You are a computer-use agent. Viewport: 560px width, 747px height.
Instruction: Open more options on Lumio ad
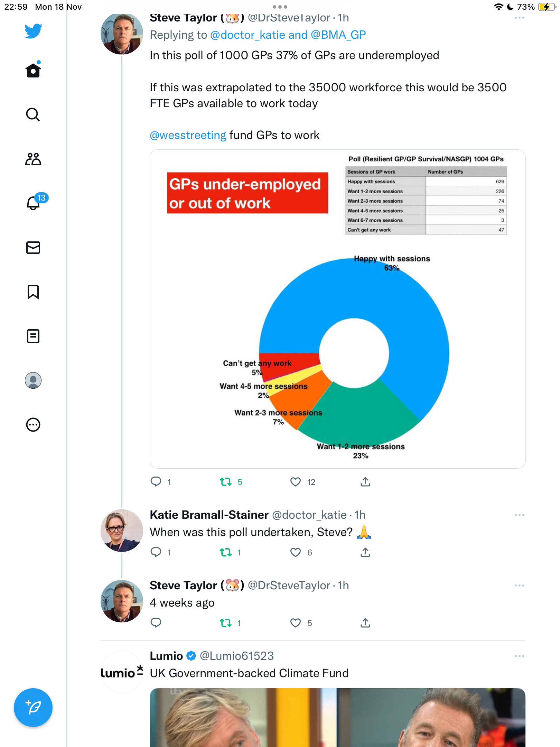[519, 656]
